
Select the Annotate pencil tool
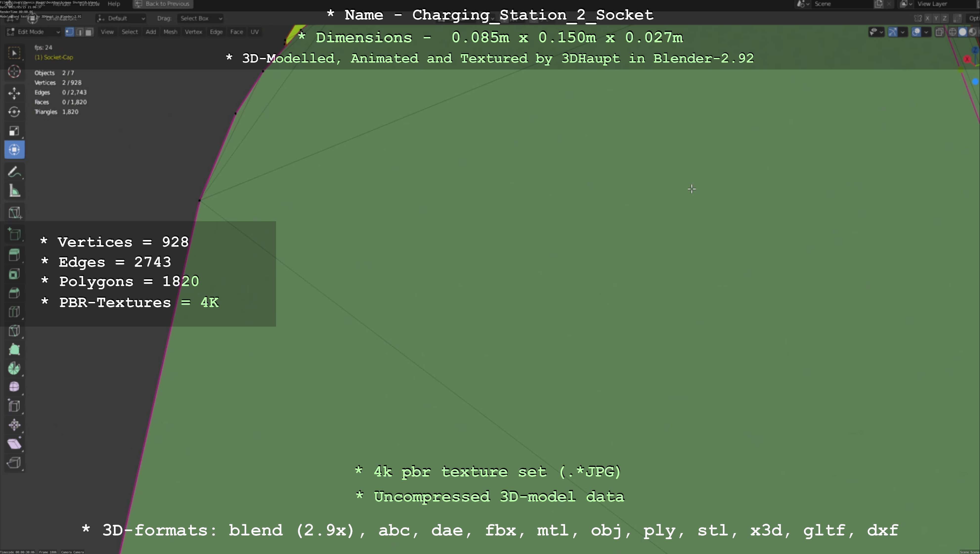click(x=14, y=172)
